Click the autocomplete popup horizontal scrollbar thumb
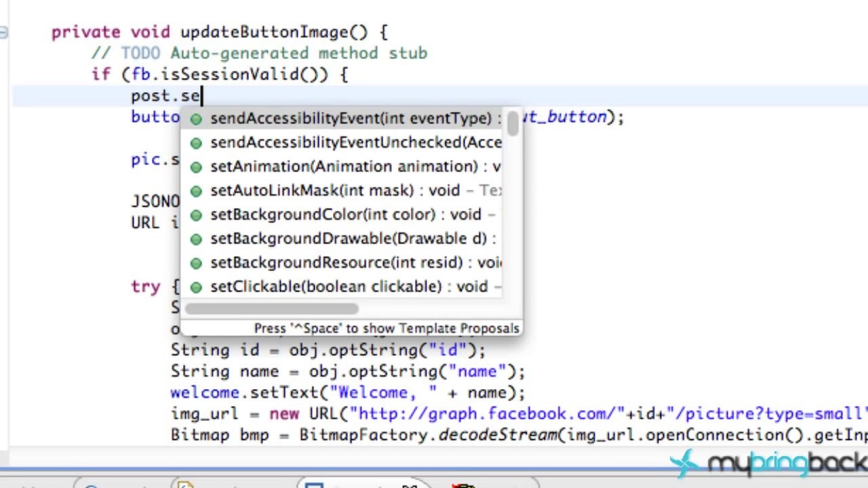The height and width of the screenshot is (488, 868). pyautogui.click(x=271, y=309)
